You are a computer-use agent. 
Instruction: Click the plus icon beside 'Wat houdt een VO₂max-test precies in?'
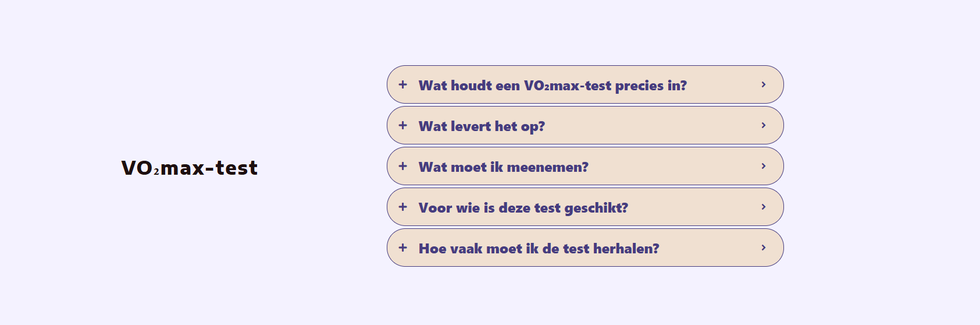[402, 84]
